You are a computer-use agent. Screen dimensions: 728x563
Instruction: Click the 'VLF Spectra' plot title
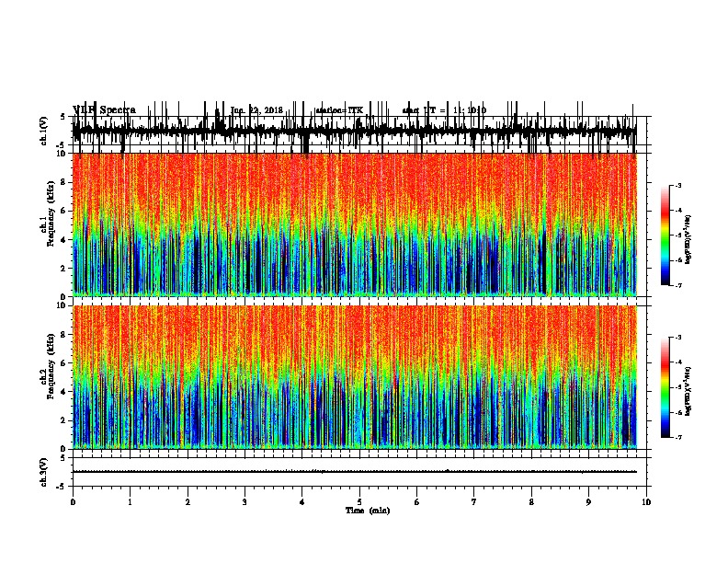click(x=104, y=110)
